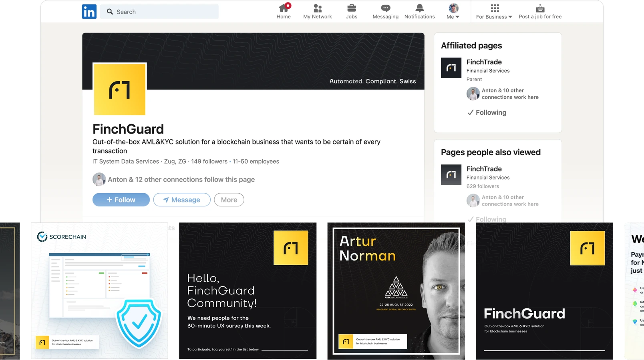Open the LinkedIn home logo
This screenshot has height=360, width=644.
89,12
